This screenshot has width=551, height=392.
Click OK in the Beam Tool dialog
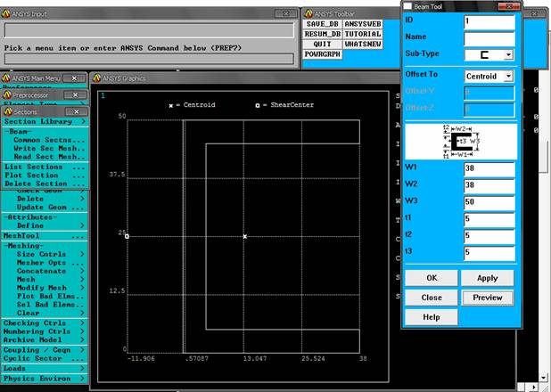point(432,278)
